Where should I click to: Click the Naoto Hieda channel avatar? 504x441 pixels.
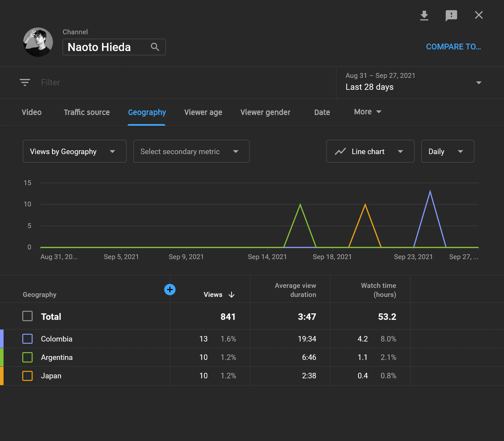tap(38, 42)
